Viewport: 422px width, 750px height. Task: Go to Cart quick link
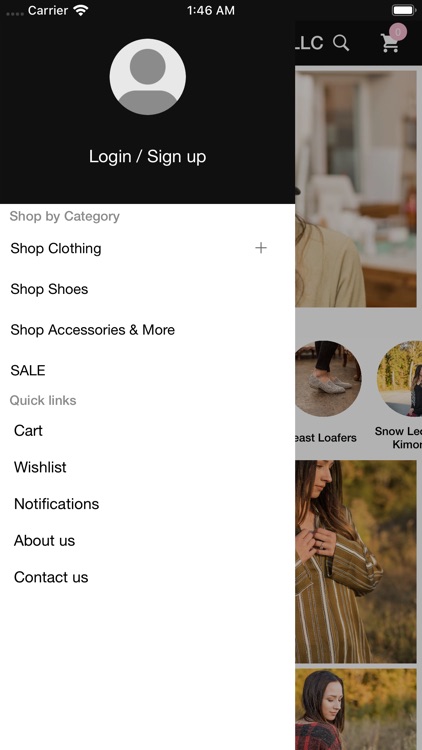(28, 430)
